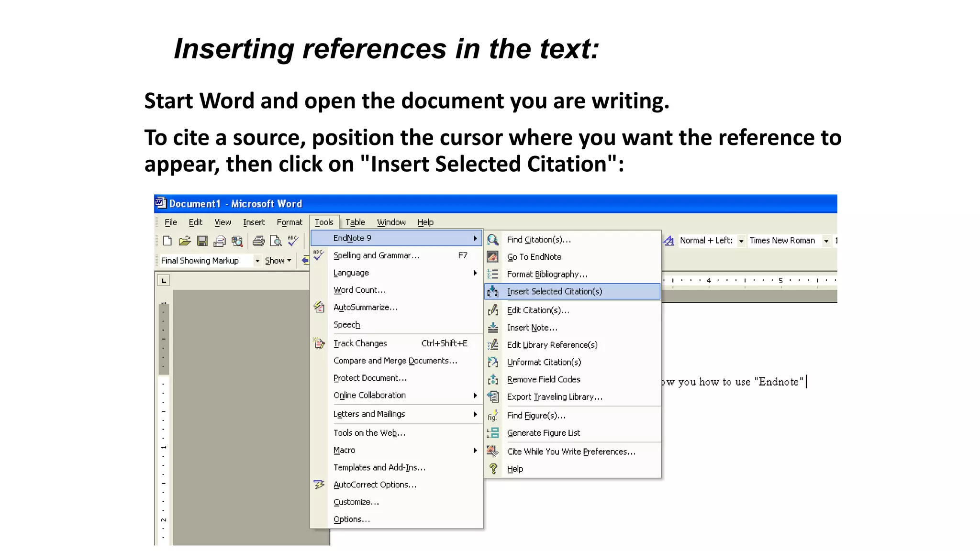Click the Cite While You Write Preferences icon
The width and height of the screenshot is (980, 551).
coord(493,452)
